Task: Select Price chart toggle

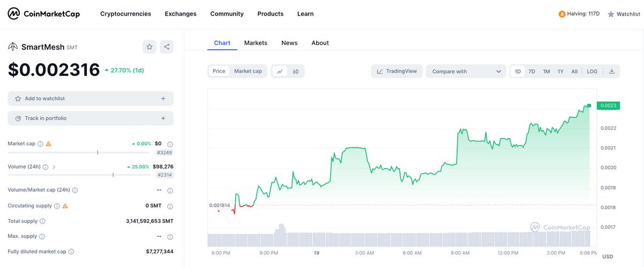Action: tap(219, 71)
